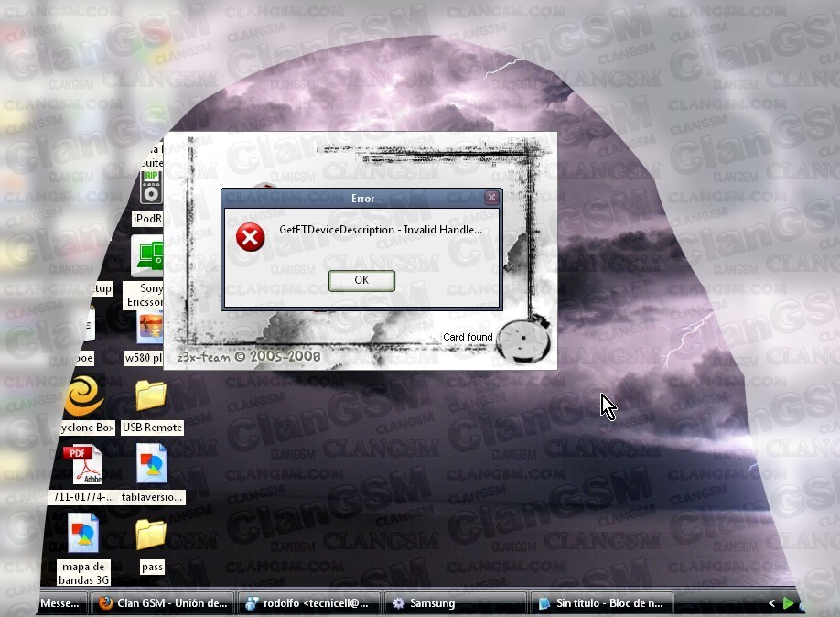Close the GetFTDeviceDescription error dialog
The image size is (840, 617).
tap(491, 196)
